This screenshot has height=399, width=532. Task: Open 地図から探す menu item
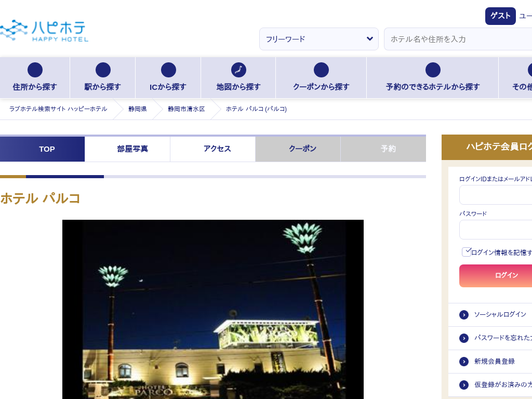pyautogui.click(x=238, y=78)
